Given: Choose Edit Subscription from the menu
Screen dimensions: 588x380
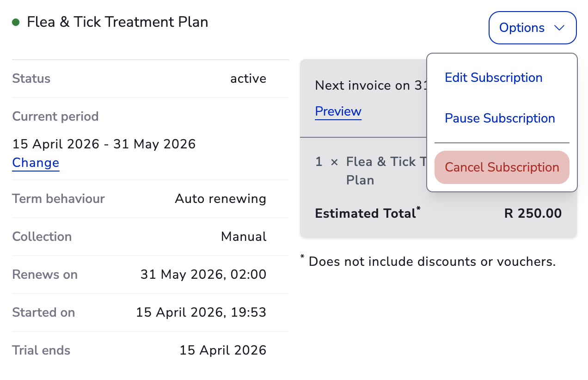Looking at the screenshot, I should click(493, 78).
